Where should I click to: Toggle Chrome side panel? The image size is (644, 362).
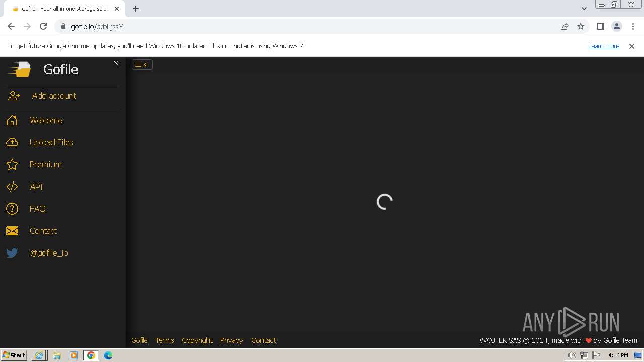tap(600, 26)
